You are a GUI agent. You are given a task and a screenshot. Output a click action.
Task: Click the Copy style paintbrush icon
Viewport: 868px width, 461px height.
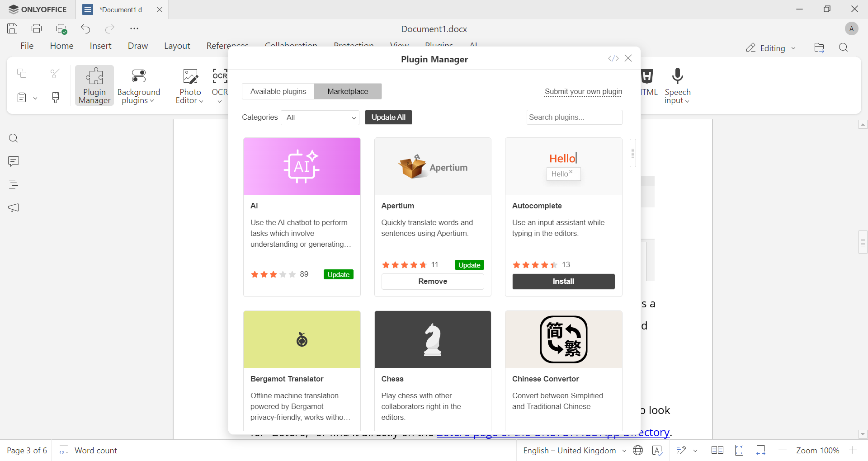pyautogui.click(x=56, y=97)
